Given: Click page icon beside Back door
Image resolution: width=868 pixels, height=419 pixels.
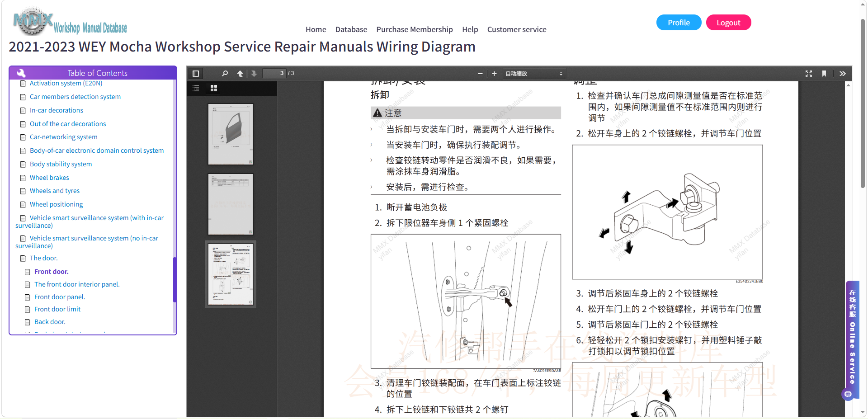Looking at the screenshot, I should pyautogui.click(x=28, y=322).
